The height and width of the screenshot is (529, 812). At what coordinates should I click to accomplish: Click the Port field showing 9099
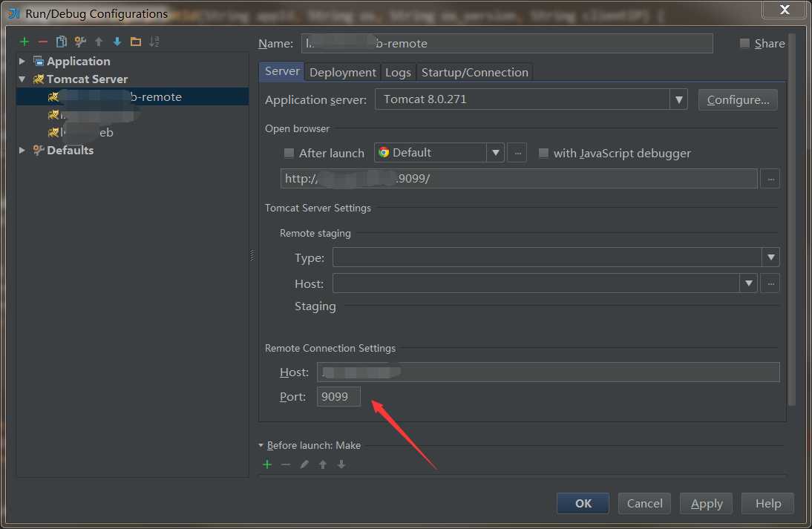click(338, 396)
